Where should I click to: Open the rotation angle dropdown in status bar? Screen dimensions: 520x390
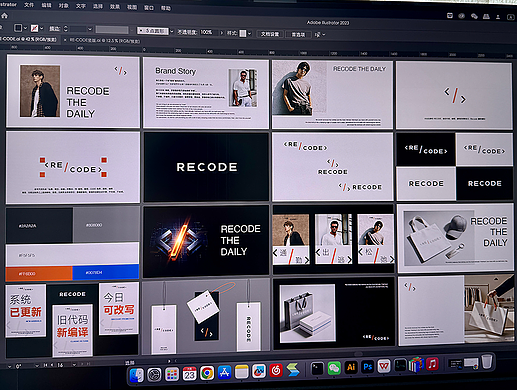click(x=36, y=366)
